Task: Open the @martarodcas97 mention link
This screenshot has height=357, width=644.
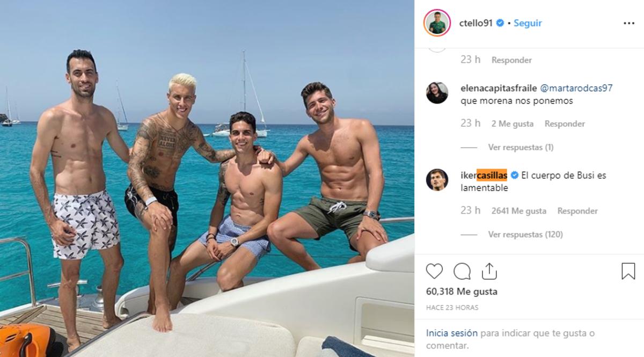Action: point(576,88)
